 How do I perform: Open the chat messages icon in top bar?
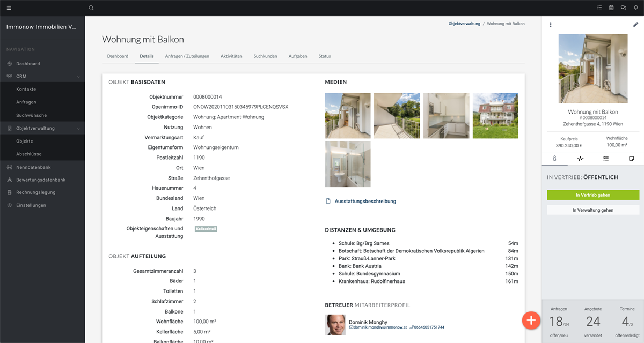tap(623, 8)
